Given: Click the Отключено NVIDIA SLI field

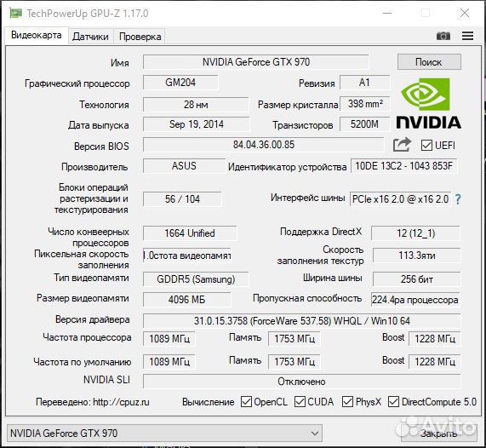Looking at the screenshot, I should coord(302,382).
